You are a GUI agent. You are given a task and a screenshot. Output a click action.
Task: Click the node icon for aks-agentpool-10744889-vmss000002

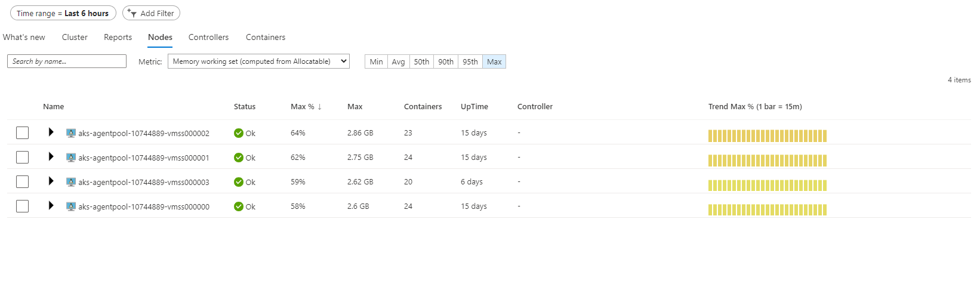pyautogui.click(x=71, y=133)
